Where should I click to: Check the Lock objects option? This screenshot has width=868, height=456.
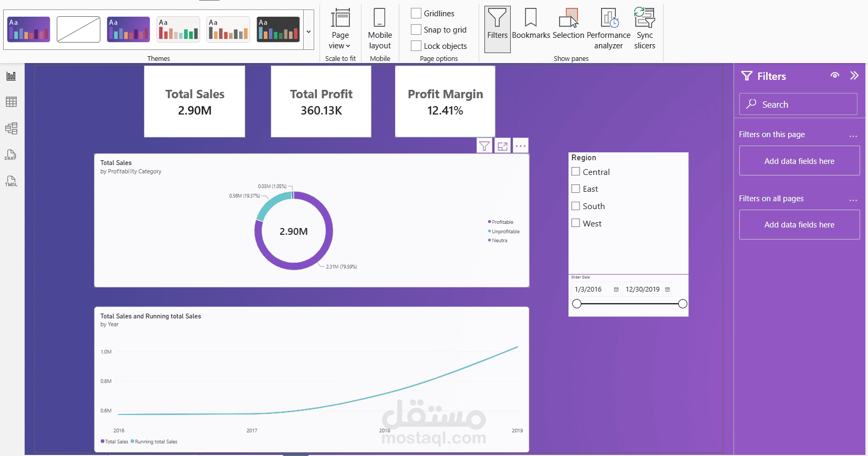[416, 46]
